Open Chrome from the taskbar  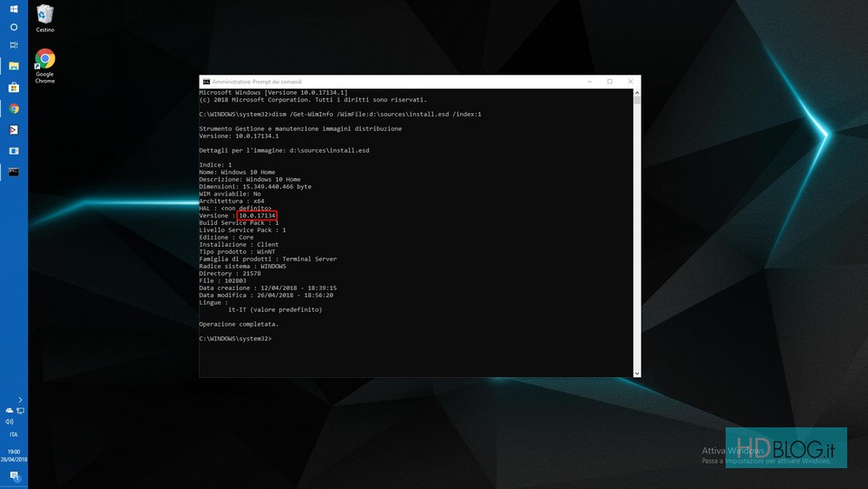(13, 109)
